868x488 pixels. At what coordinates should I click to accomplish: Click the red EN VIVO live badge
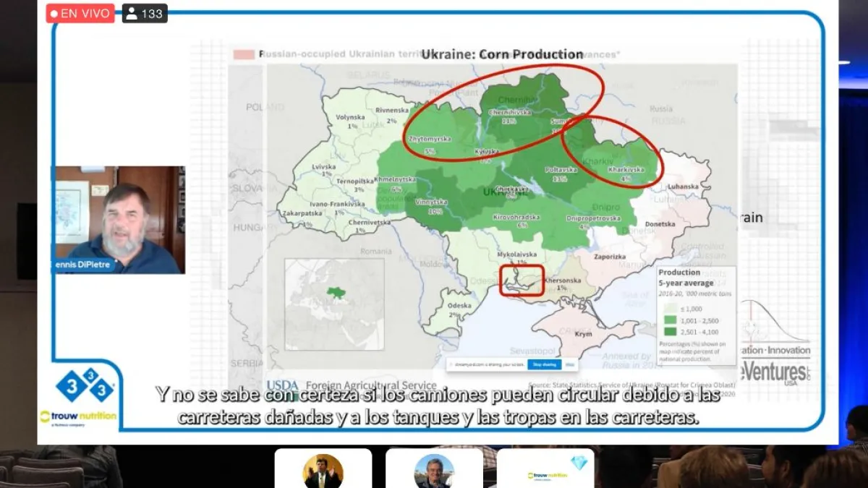point(80,13)
